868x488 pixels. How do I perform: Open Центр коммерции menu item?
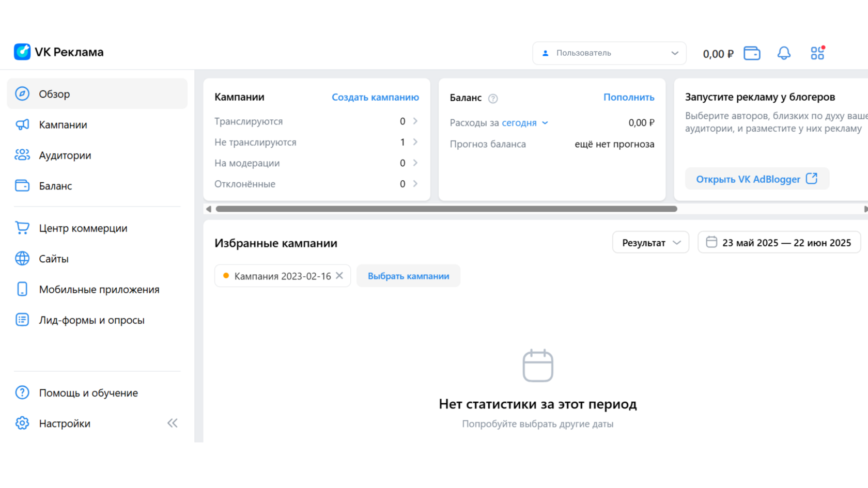[x=97, y=228]
